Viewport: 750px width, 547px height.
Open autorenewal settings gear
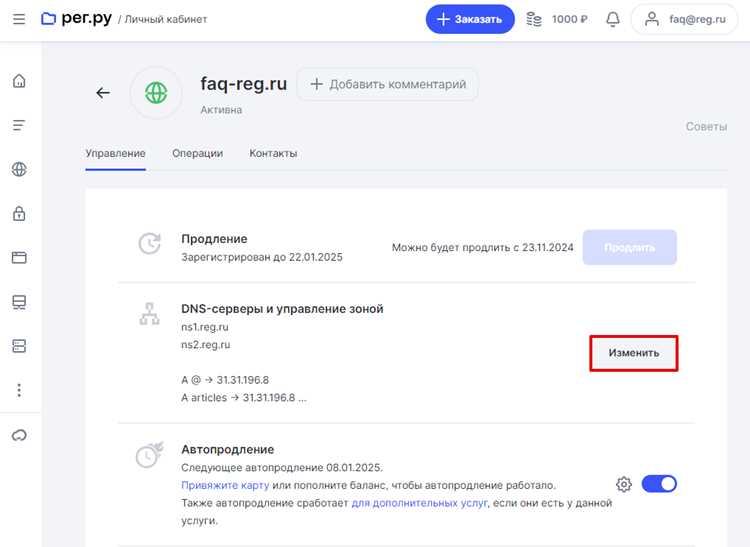[x=624, y=484]
